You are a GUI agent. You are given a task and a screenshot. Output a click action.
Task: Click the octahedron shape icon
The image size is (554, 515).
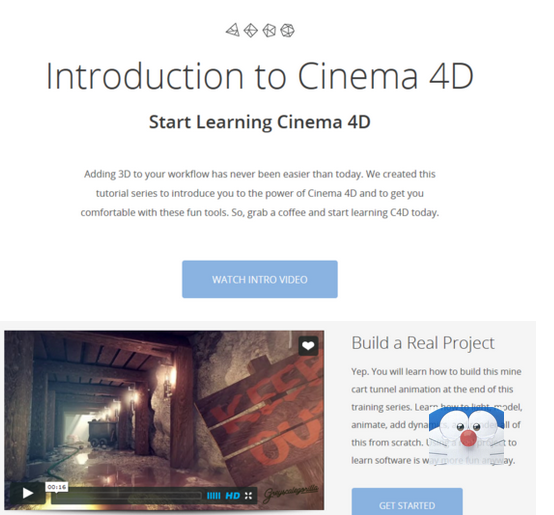click(x=251, y=30)
